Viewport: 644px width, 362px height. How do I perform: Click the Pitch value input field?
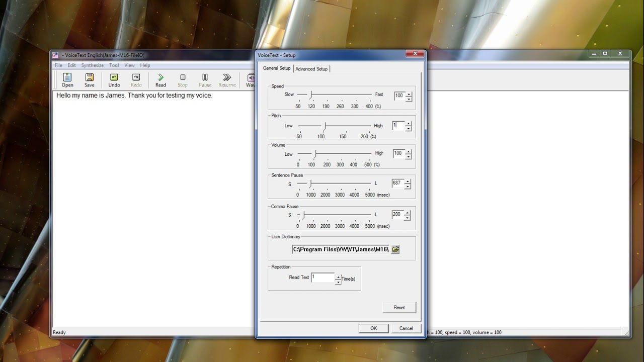[x=398, y=126]
